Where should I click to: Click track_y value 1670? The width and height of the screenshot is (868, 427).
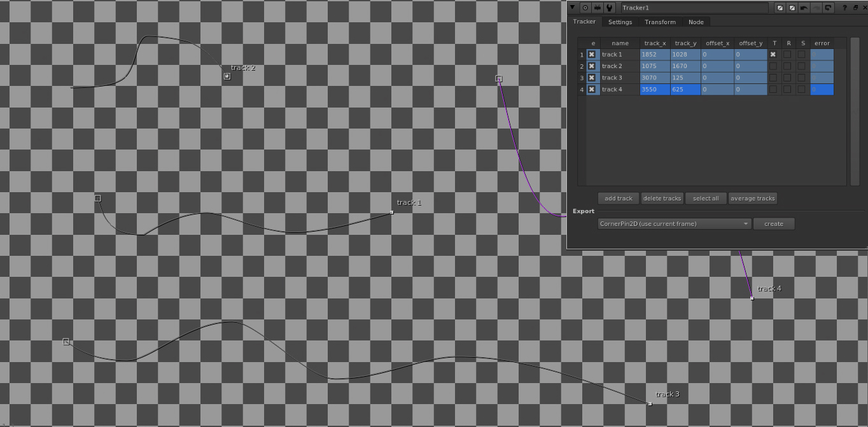[685, 66]
